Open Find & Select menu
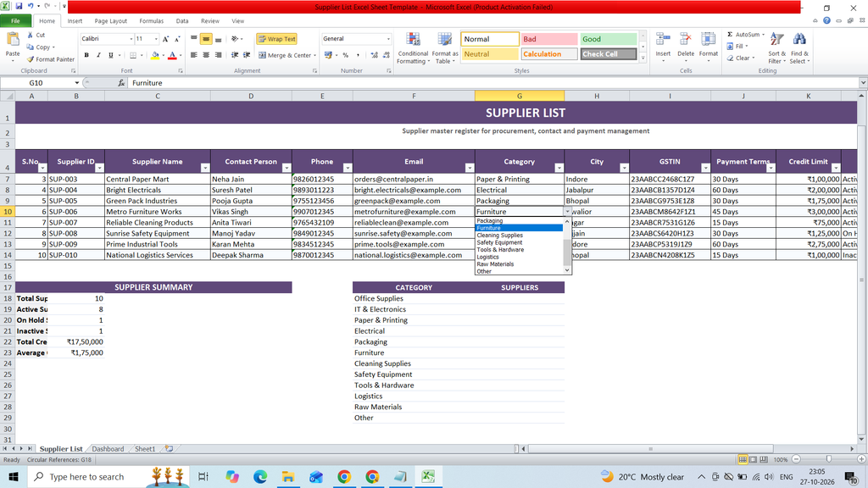 [x=799, y=48]
